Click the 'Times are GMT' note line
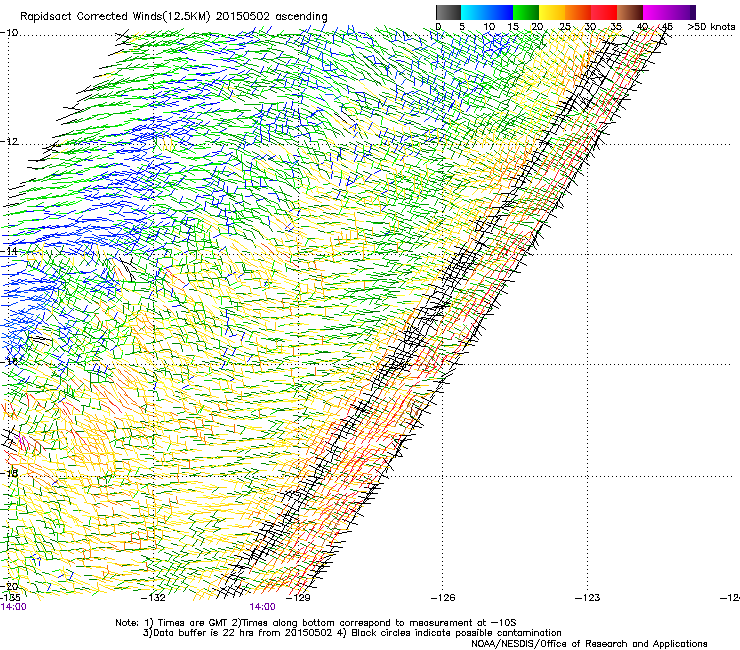The height and width of the screenshot is (650, 740). 316,623
